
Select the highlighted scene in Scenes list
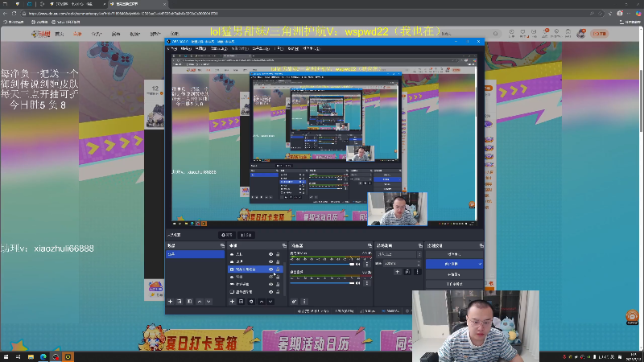(195, 254)
